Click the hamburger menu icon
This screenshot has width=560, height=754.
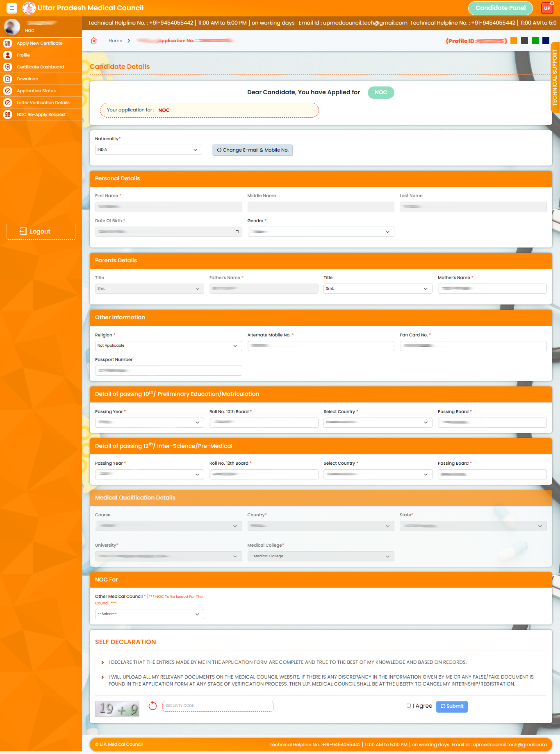[12, 8]
